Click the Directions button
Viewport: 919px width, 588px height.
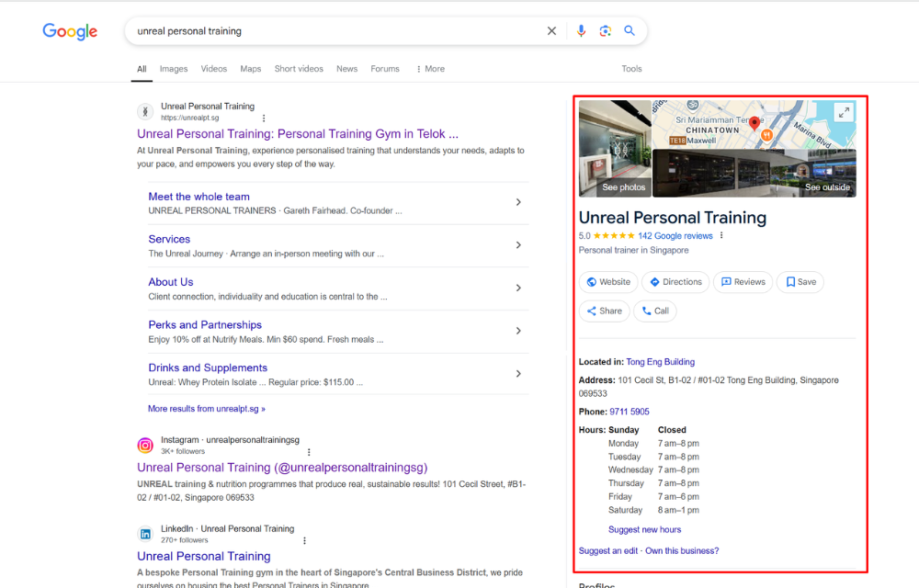coord(675,282)
